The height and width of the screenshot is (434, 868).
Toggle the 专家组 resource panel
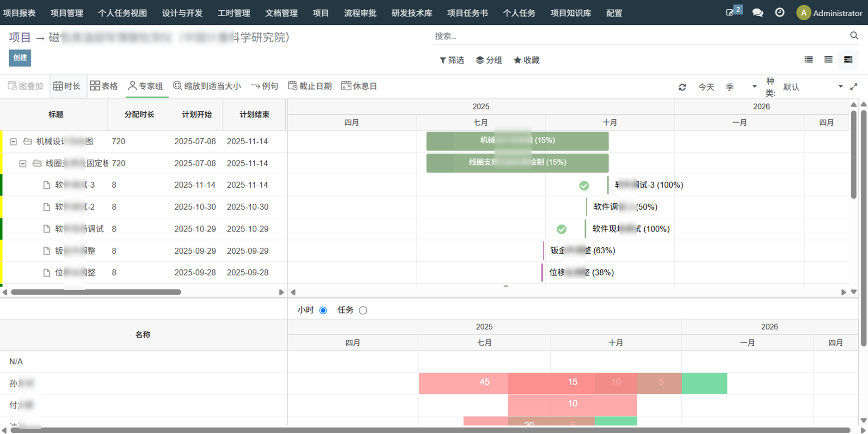[145, 86]
